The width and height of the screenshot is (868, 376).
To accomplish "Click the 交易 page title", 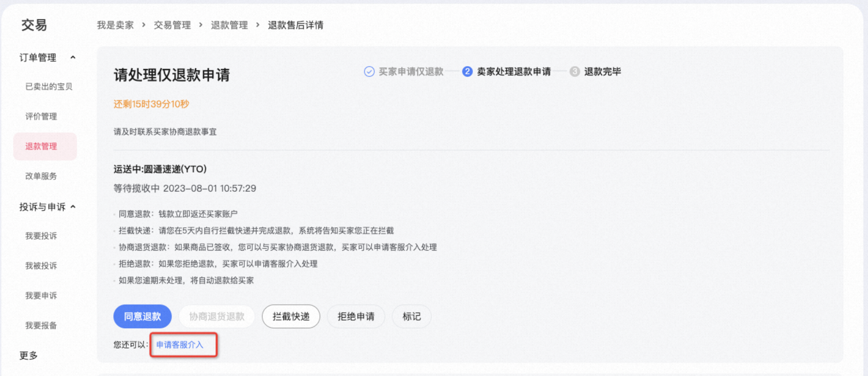I will point(34,25).
